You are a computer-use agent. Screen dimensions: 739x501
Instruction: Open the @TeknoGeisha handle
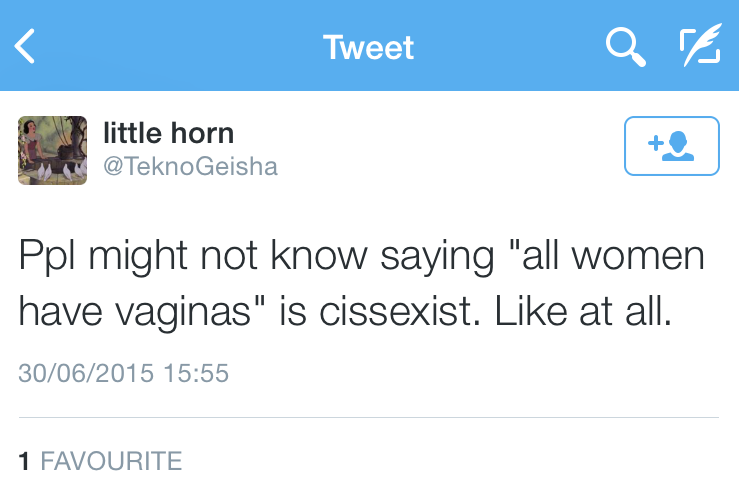190,165
